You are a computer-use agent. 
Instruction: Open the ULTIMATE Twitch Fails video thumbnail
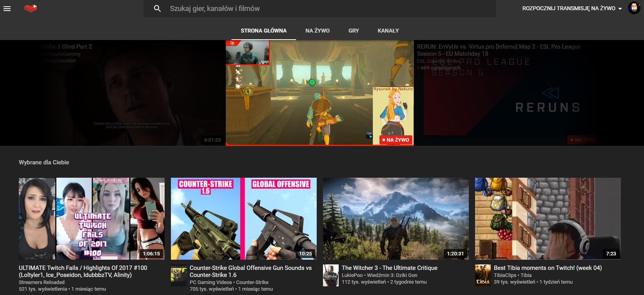pyautogui.click(x=92, y=219)
